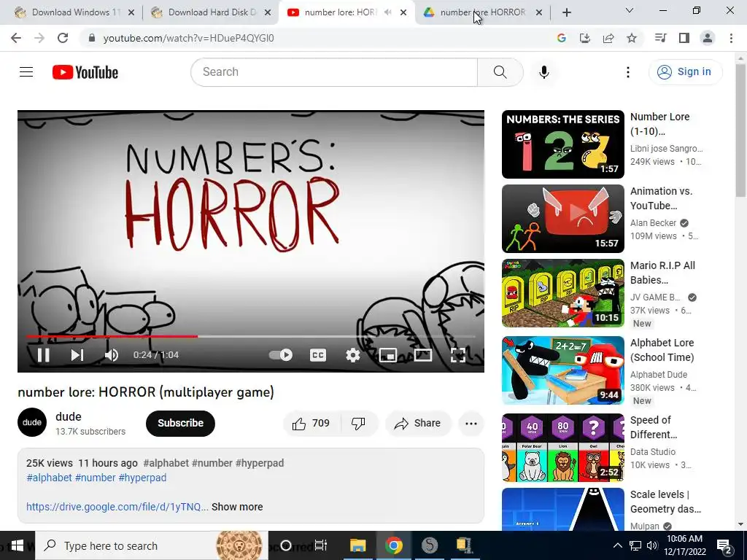Reload the current page

tap(63, 38)
